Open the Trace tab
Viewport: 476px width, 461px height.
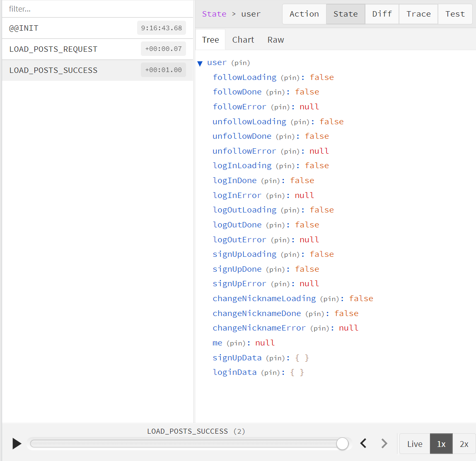pyautogui.click(x=418, y=14)
